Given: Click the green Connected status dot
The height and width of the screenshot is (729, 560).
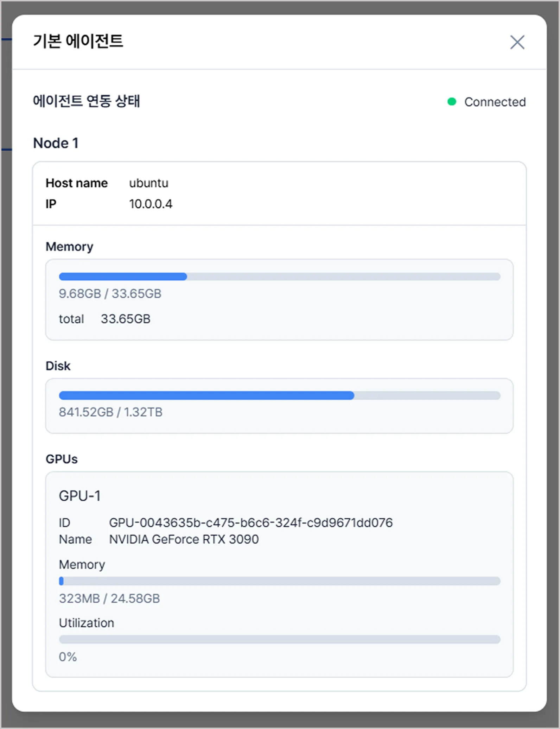Looking at the screenshot, I should (x=452, y=102).
